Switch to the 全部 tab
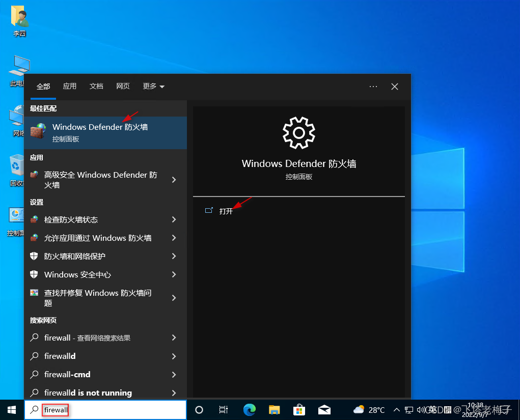This screenshot has height=420, width=520. [x=43, y=87]
